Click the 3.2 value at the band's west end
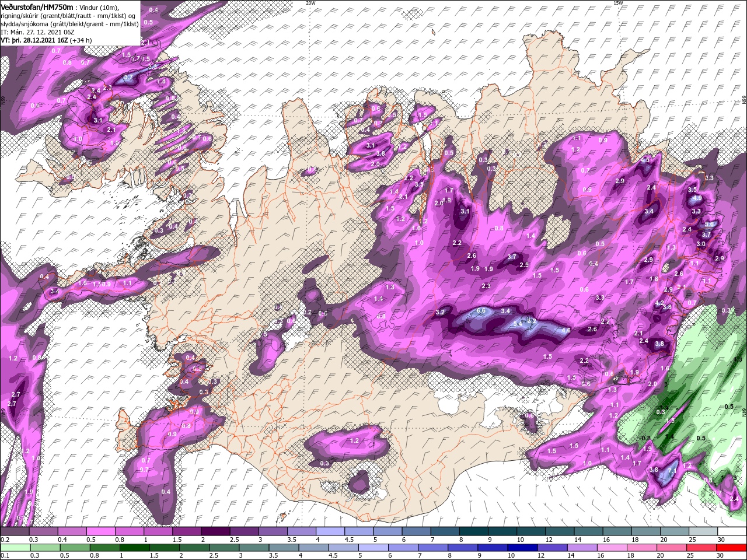The width and height of the screenshot is (747, 560). tap(441, 313)
